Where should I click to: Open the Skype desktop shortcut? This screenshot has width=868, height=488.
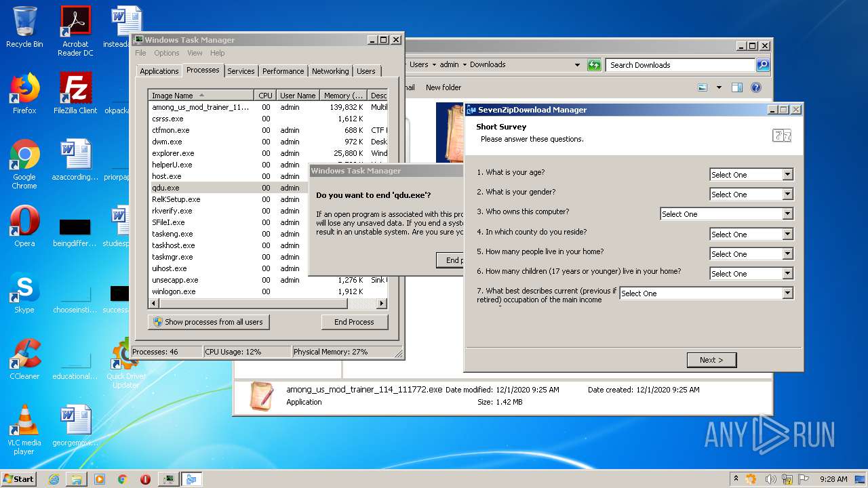coord(24,293)
